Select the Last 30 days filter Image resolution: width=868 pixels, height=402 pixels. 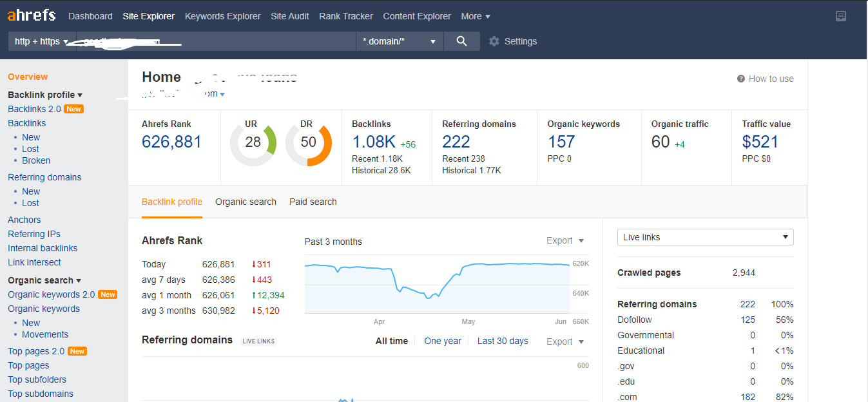point(503,341)
